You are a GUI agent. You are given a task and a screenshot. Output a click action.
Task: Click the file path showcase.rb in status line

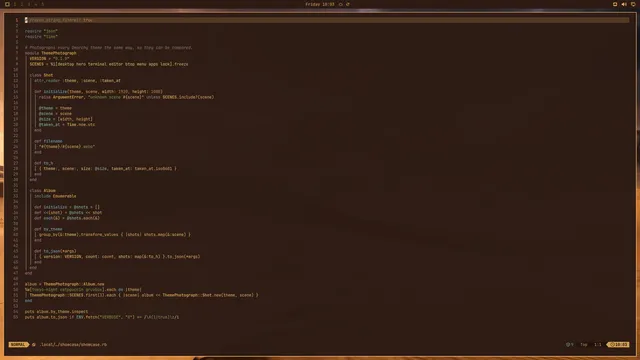(x=73, y=344)
